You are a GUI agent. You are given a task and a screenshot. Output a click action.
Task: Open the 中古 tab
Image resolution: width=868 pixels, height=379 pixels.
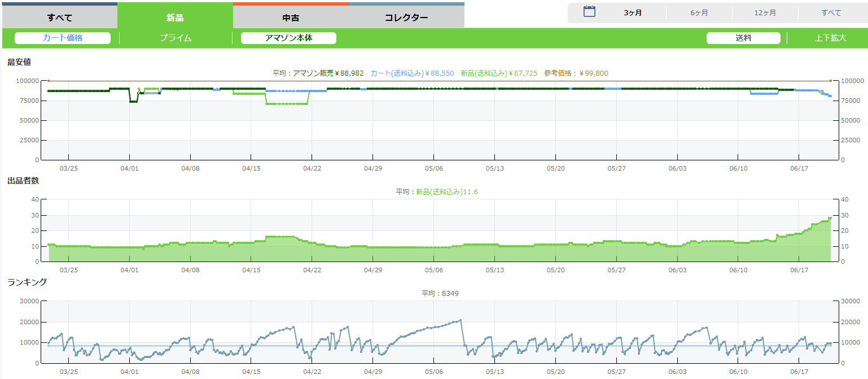tap(291, 17)
